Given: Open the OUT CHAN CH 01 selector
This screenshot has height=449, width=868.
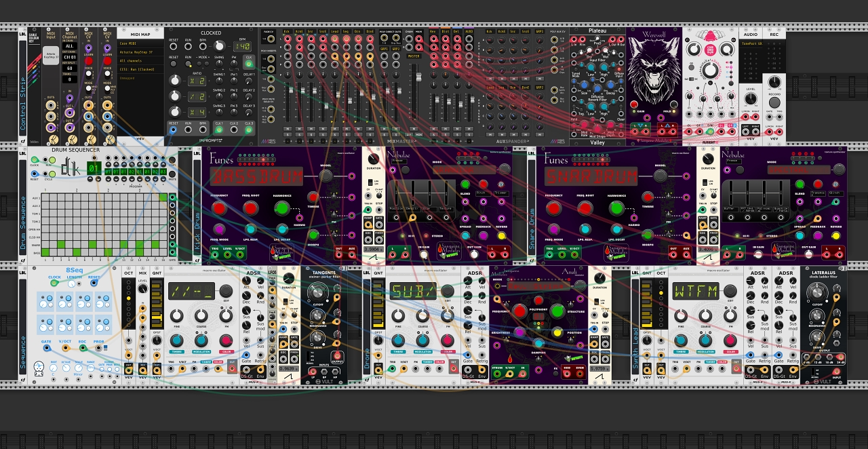Looking at the screenshot, I should tap(69, 58).
